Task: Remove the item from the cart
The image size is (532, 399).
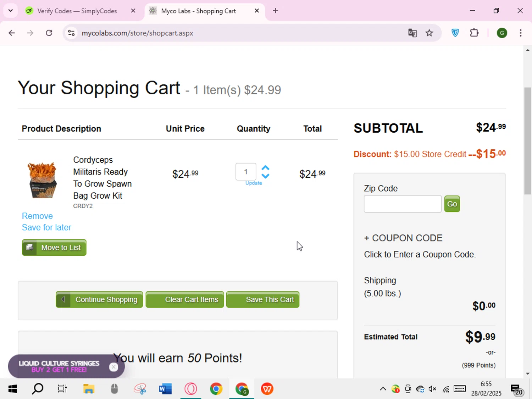Action: [37, 216]
